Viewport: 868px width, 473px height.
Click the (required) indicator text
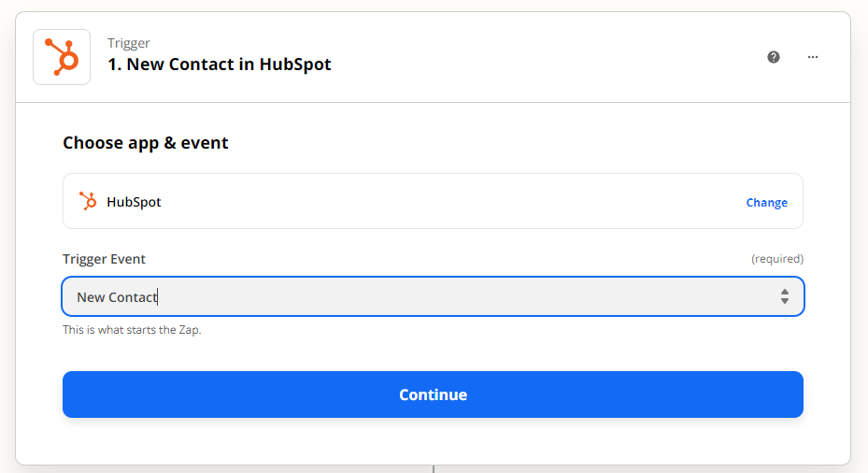776,259
